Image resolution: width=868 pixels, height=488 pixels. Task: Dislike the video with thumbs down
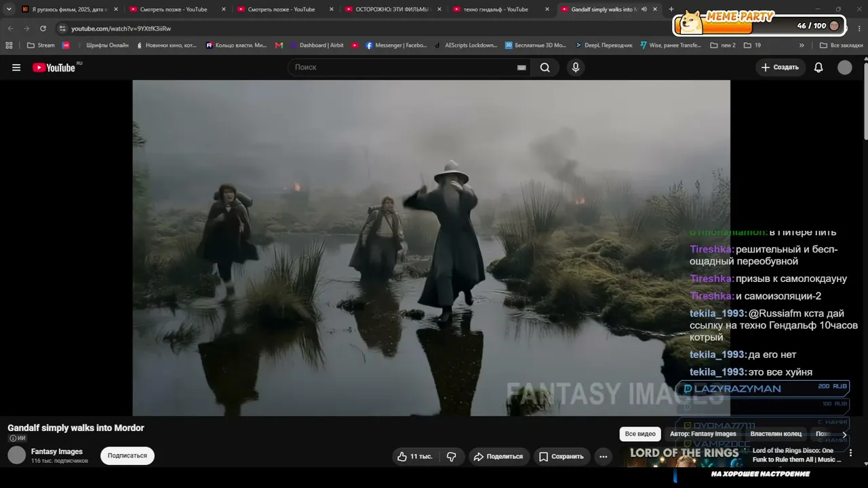pos(451,457)
